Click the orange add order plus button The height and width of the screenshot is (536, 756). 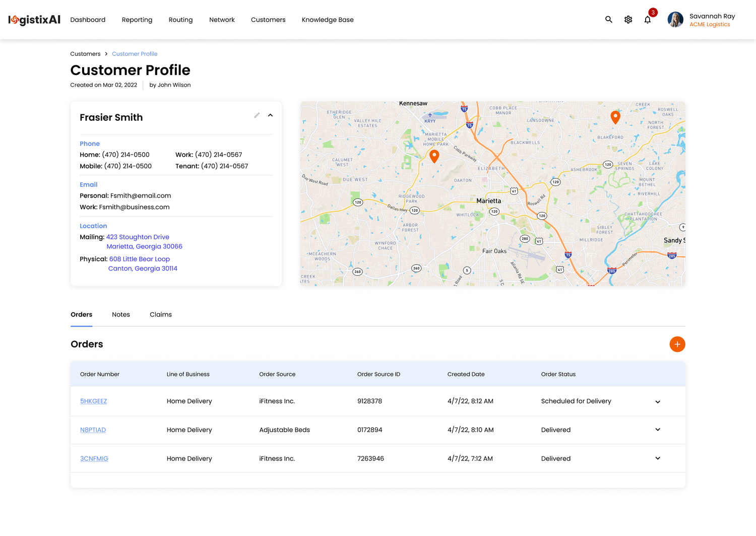click(677, 344)
